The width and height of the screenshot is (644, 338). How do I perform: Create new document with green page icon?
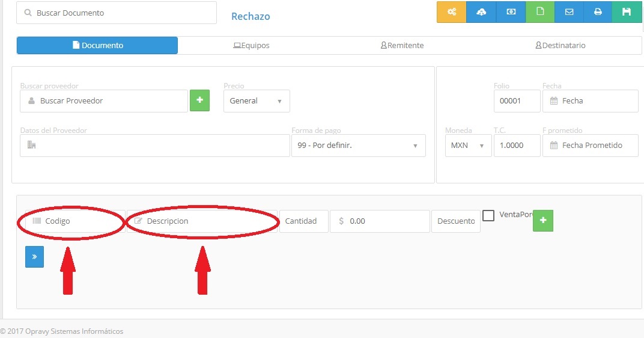point(540,12)
